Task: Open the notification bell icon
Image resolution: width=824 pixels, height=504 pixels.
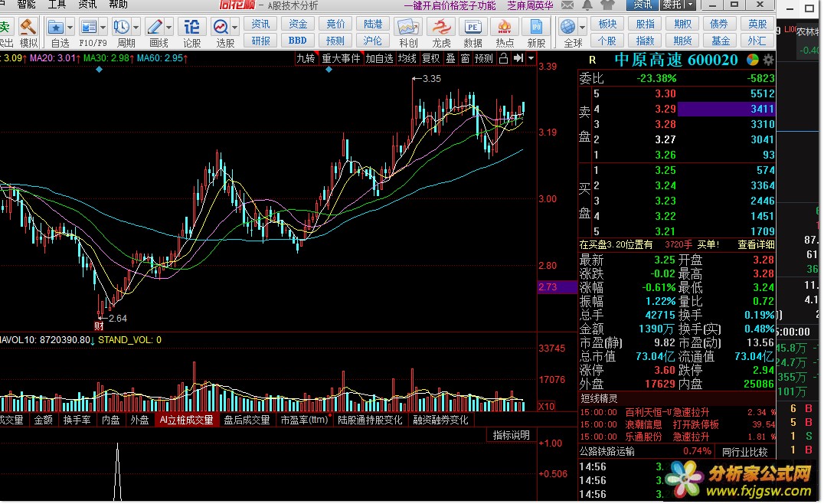Action: tap(587, 5)
